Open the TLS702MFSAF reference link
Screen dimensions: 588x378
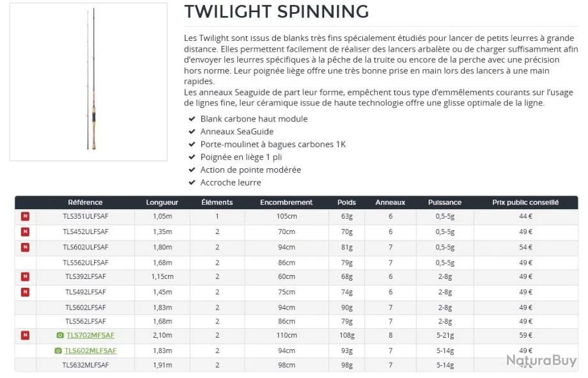90,335
